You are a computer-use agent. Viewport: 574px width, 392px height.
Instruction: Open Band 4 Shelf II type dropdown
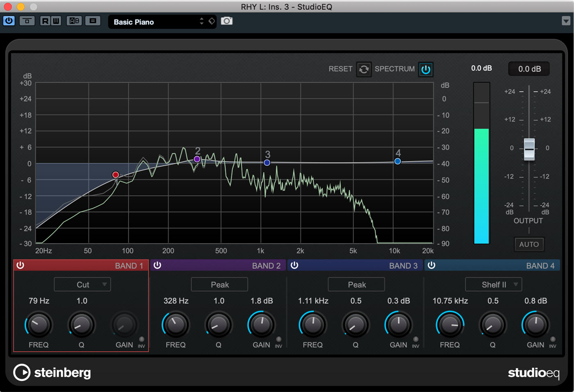(x=493, y=285)
